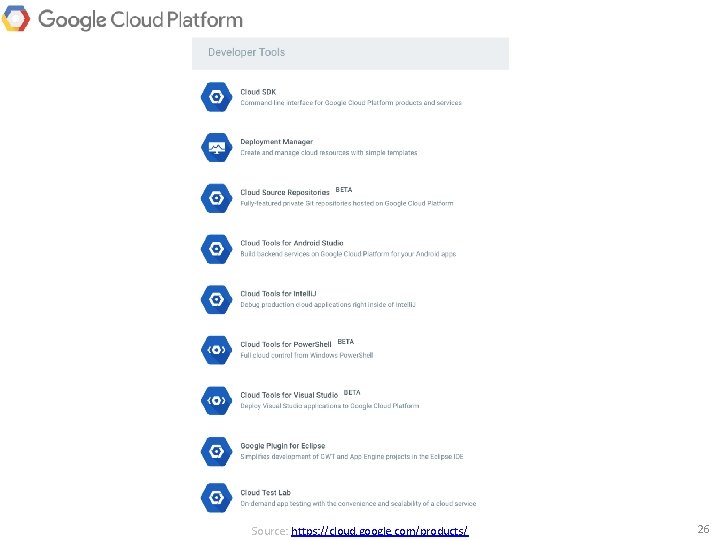This screenshot has width=720, height=540.
Task: Open the cloud.google.com/products source link
Action: coord(379,531)
